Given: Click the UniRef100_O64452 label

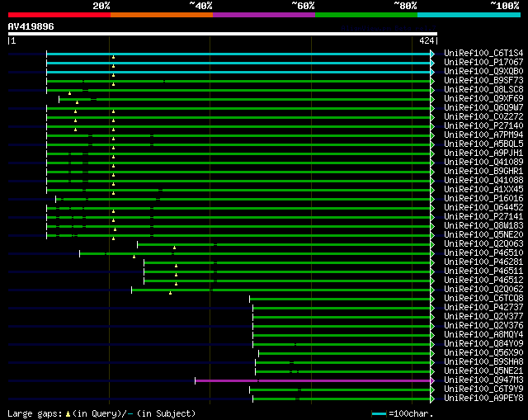Looking at the screenshot, I should point(483,208).
